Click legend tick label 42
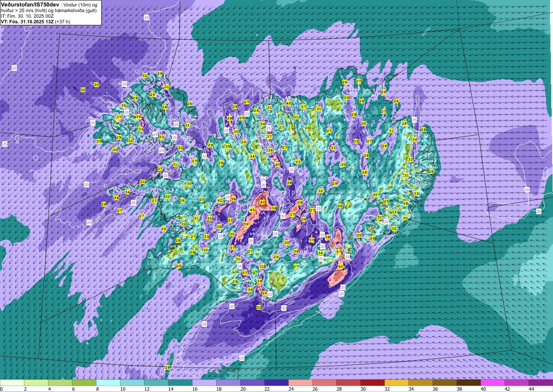Viewport: 553px width, 392px height. pos(507,389)
